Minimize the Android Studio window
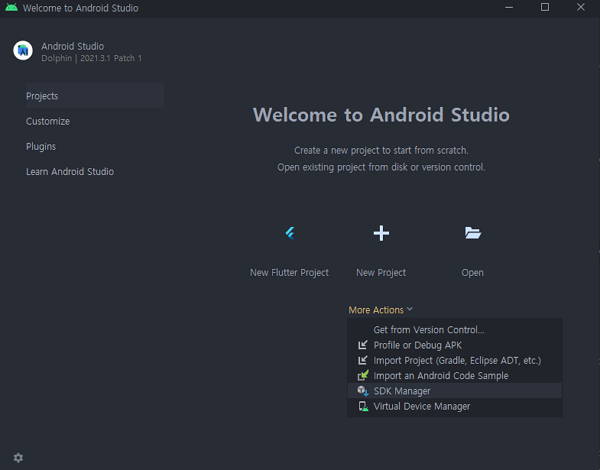Viewport: 600px width, 470px height. point(509,7)
